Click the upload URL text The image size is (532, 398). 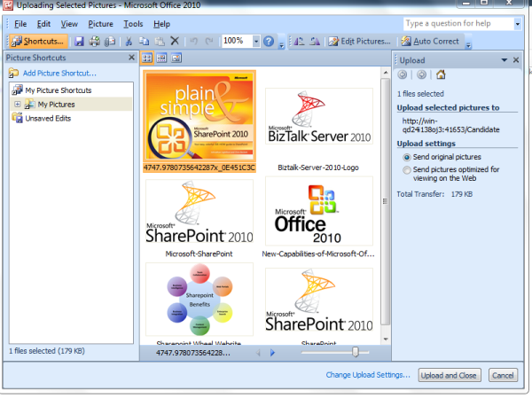(x=450, y=126)
